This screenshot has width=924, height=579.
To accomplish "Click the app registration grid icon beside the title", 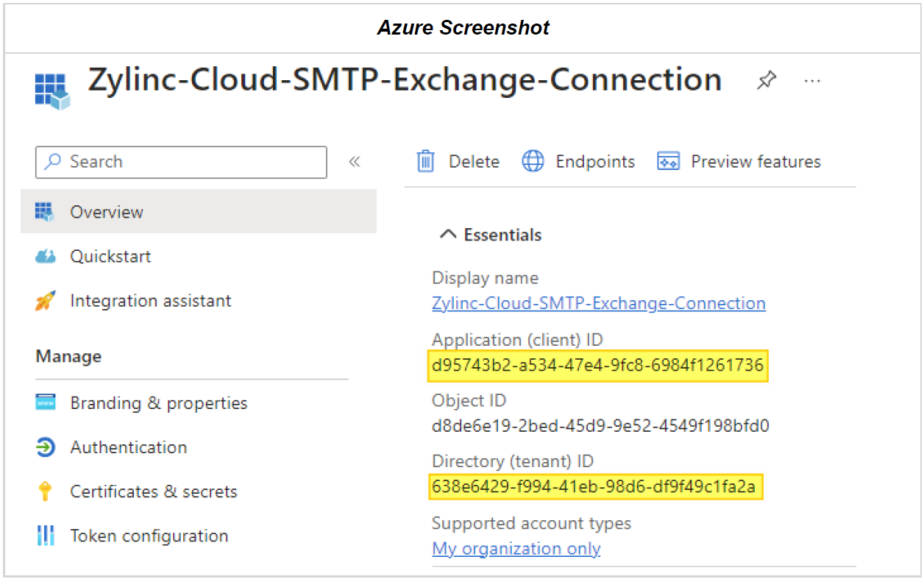I will click(52, 91).
